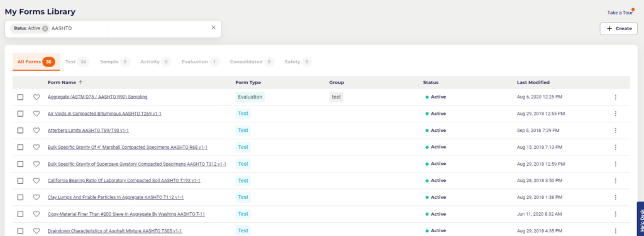This screenshot has height=236, width=644.
Task: Click the Take a Tour link
Action: 619,13
